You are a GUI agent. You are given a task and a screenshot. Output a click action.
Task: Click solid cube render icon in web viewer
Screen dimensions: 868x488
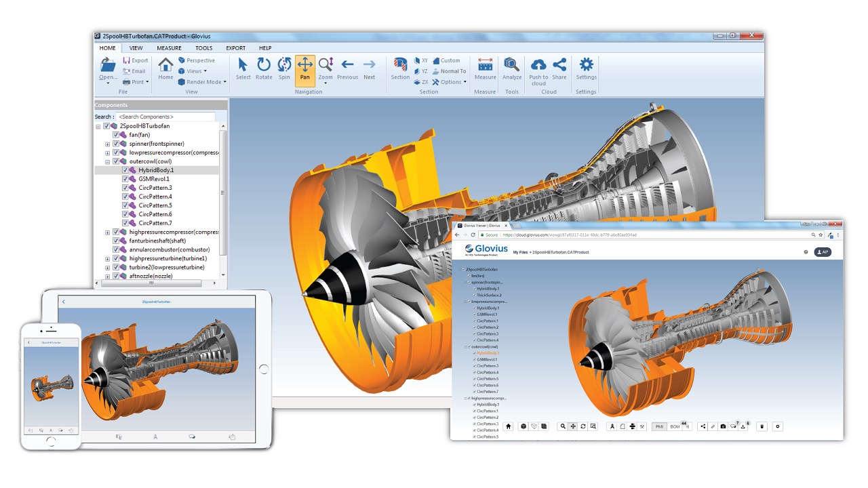524,426
